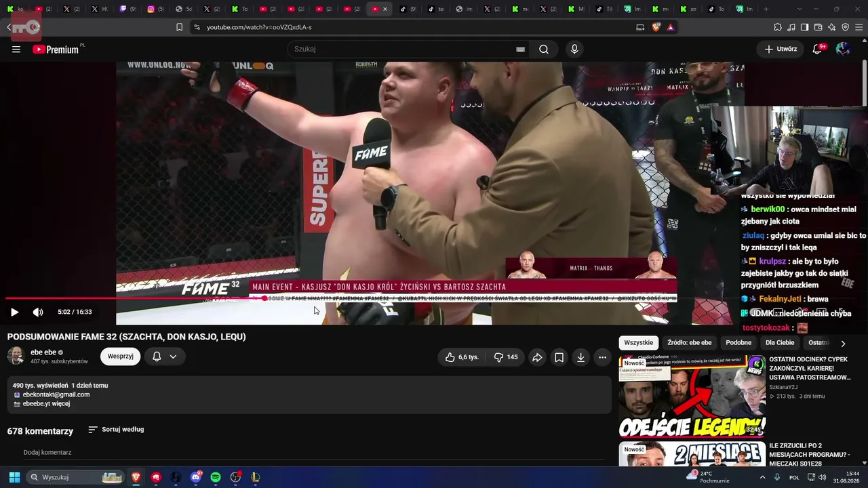Start a voice search with the microphone
This screenshot has width=868, height=488.
point(574,49)
